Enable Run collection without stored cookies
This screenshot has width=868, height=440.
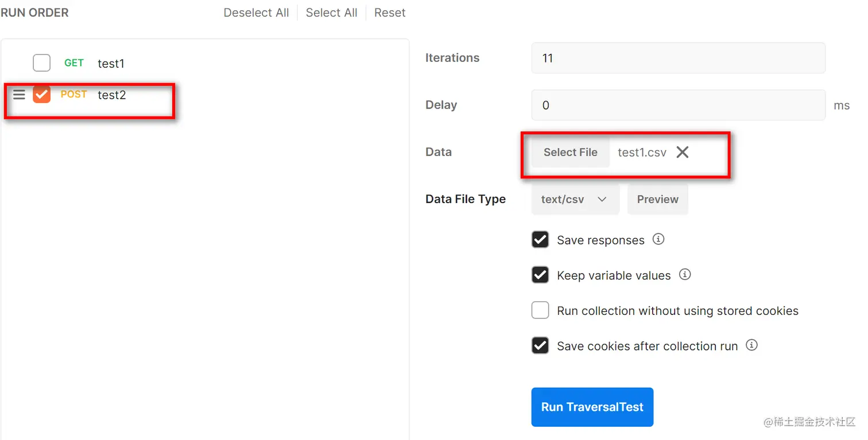point(540,310)
